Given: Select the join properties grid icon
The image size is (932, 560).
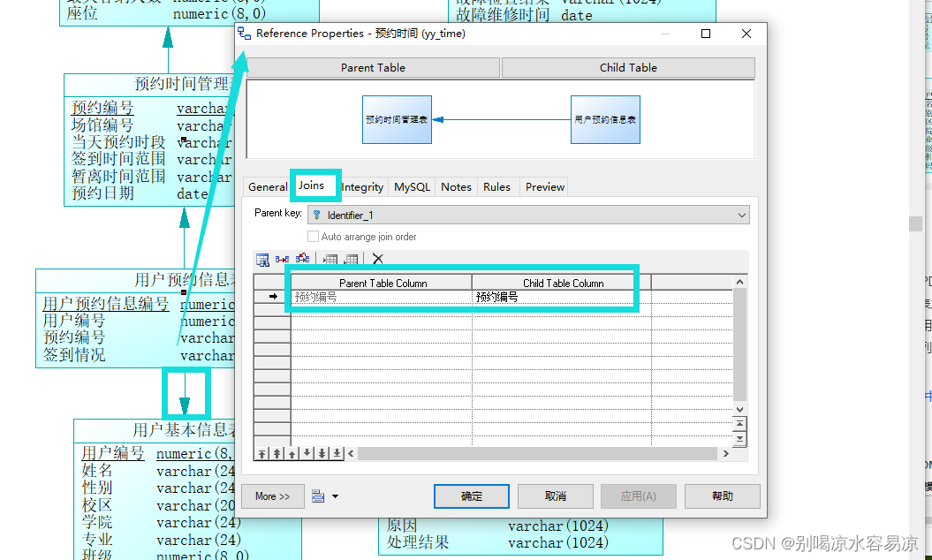Looking at the screenshot, I should 261,259.
